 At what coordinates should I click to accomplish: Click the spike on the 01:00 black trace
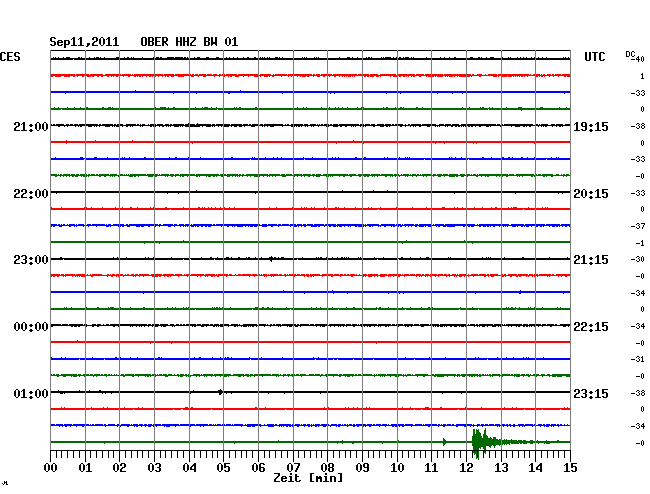point(220,392)
